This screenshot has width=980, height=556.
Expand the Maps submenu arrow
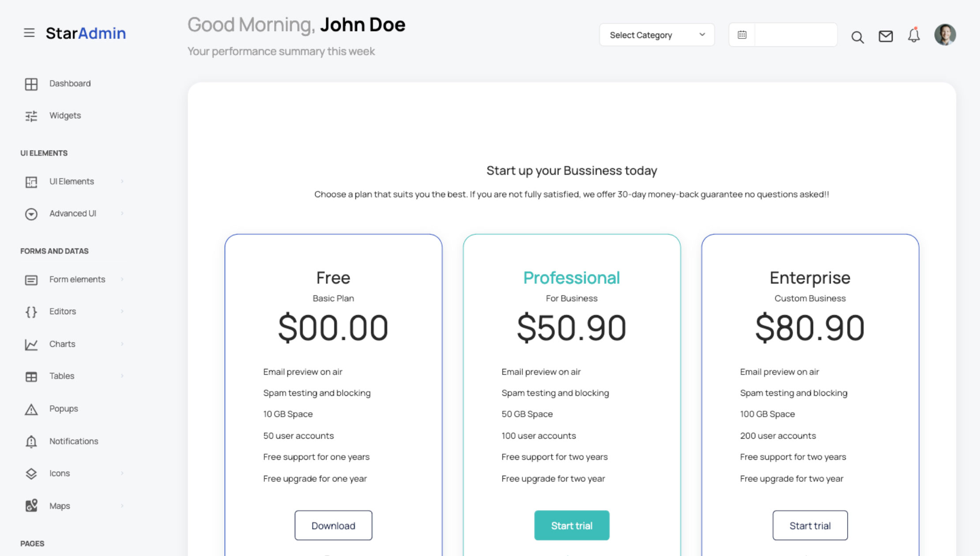pos(122,506)
